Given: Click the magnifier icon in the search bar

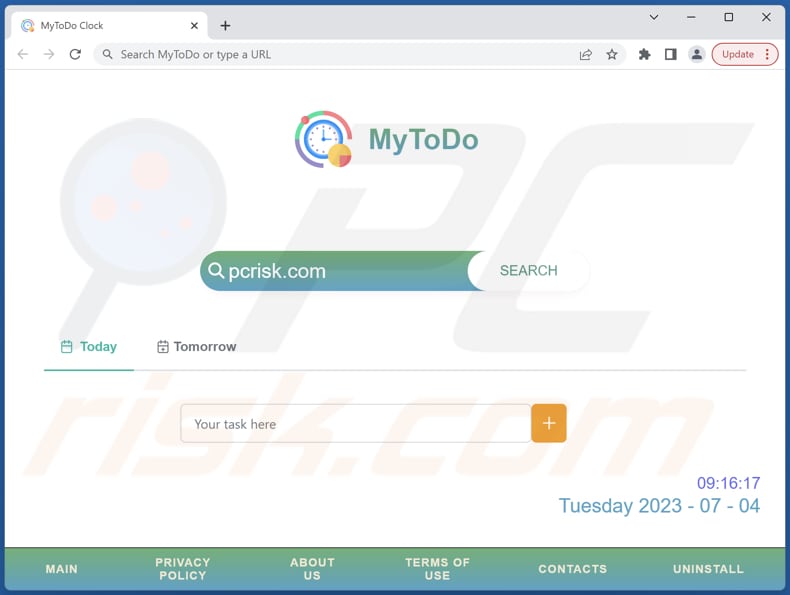Looking at the screenshot, I should coord(216,271).
